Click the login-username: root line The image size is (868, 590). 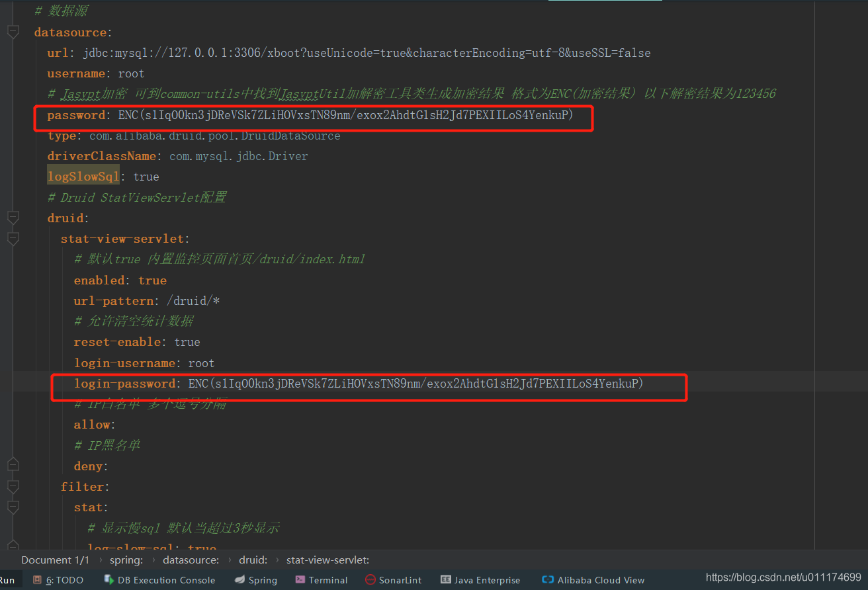pos(144,363)
